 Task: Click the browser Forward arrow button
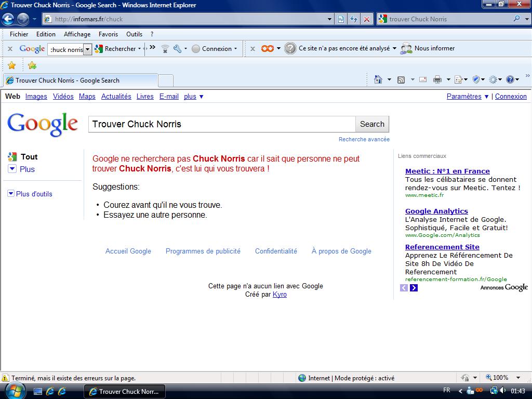pos(23,19)
